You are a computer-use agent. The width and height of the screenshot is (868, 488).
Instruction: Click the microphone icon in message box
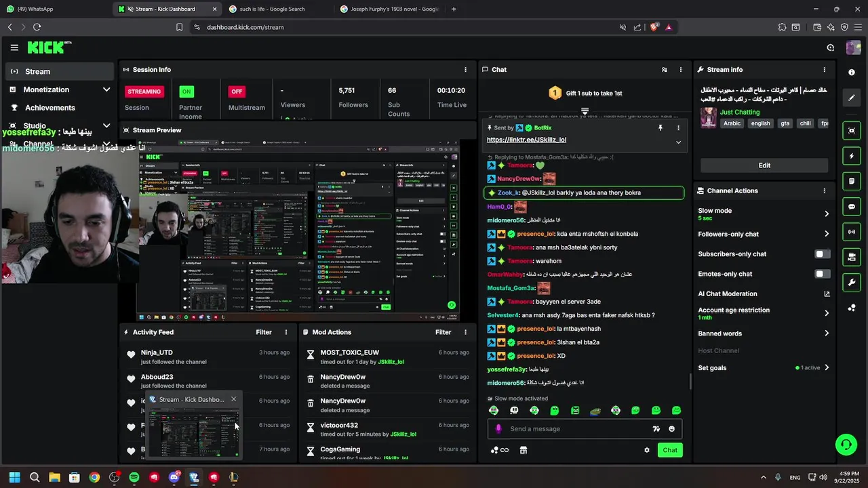(498, 429)
